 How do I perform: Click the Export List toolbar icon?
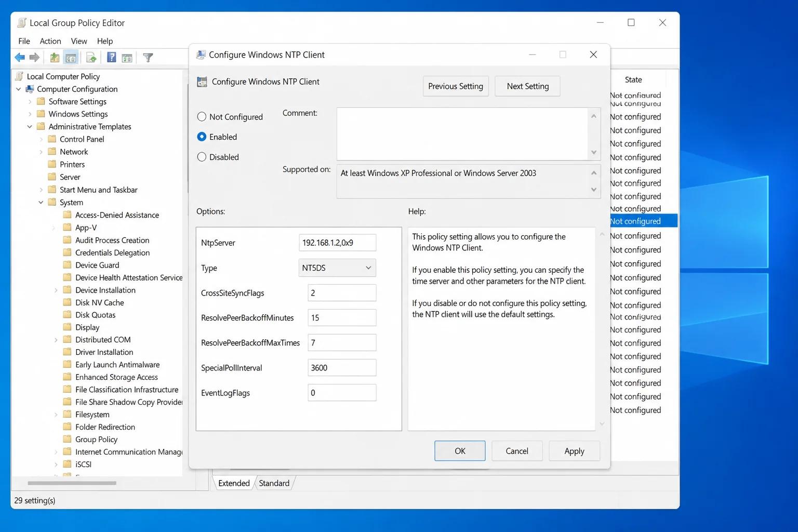pyautogui.click(x=91, y=58)
